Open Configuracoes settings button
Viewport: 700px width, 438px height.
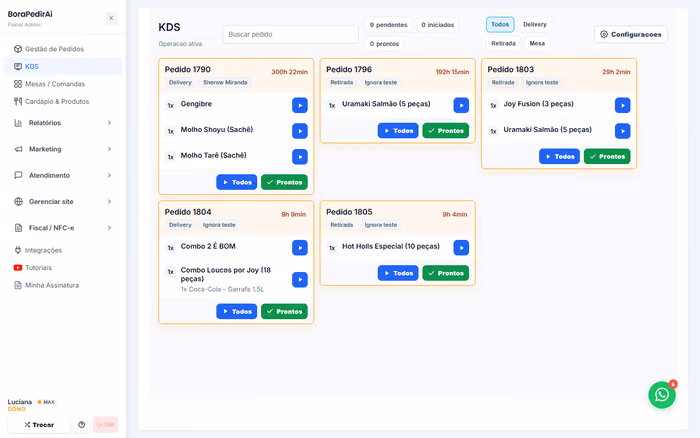[x=631, y=34]
